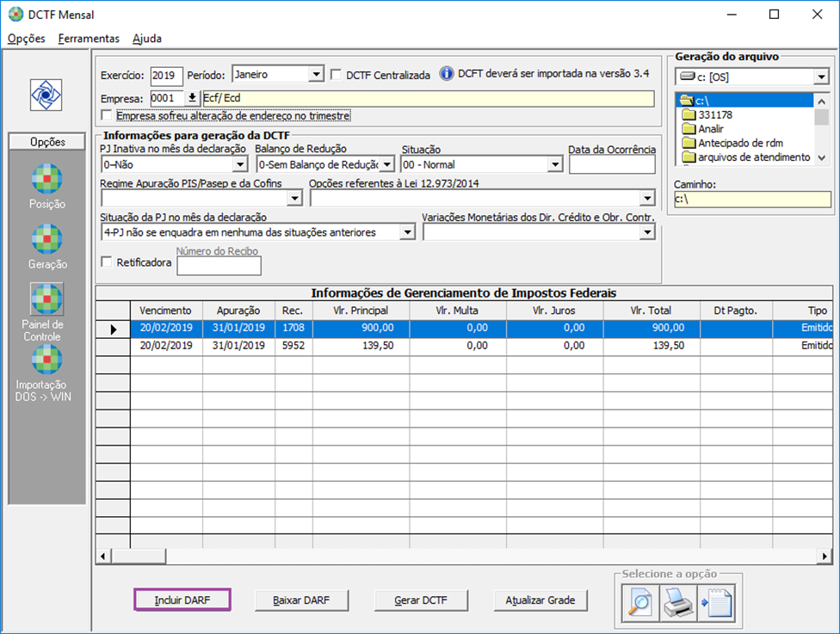
Task: Click the Baixar DARF button
Action: tap(301, 600)
